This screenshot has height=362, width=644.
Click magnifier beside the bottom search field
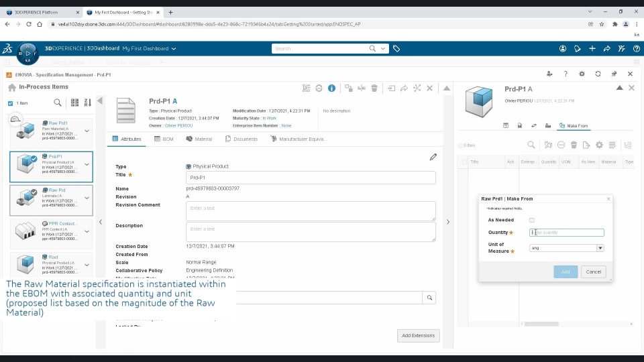(429, 298)
